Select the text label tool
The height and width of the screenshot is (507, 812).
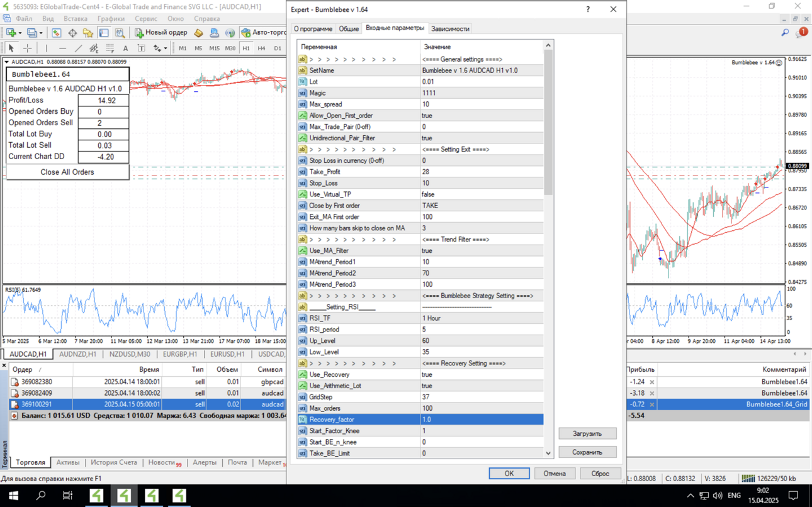141,48
